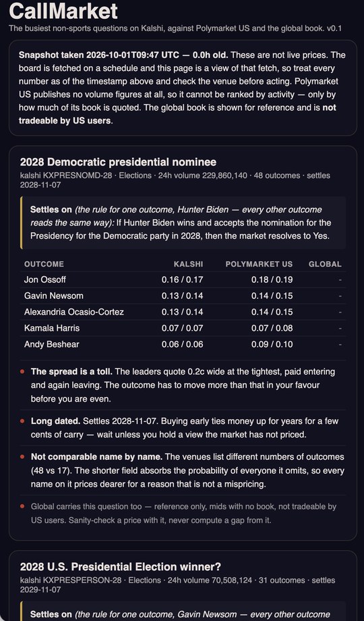
Task: Click the POLYMARKET US column header
Action: 259,264
